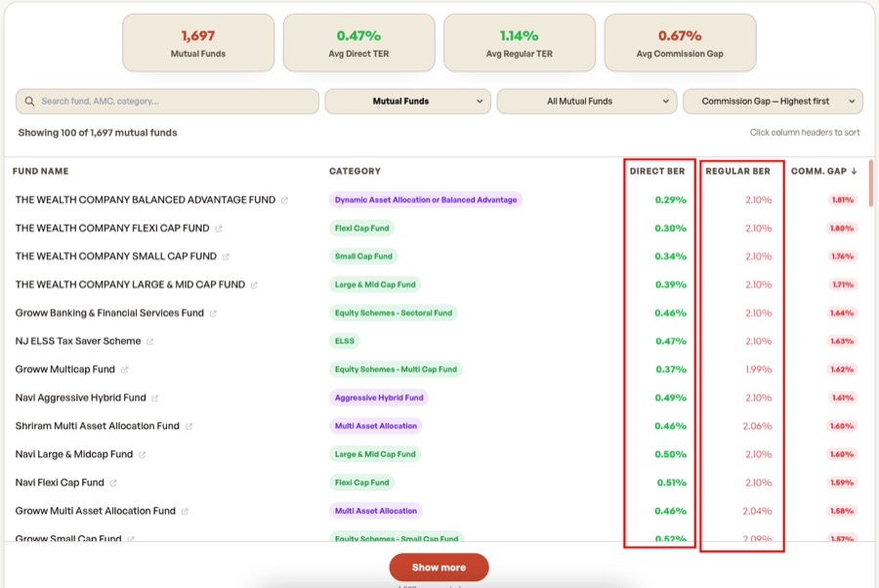This screenshot has height=588, width=879.
Task: Open Navi Large & Midcap Fund name
Action: (74, 454)
